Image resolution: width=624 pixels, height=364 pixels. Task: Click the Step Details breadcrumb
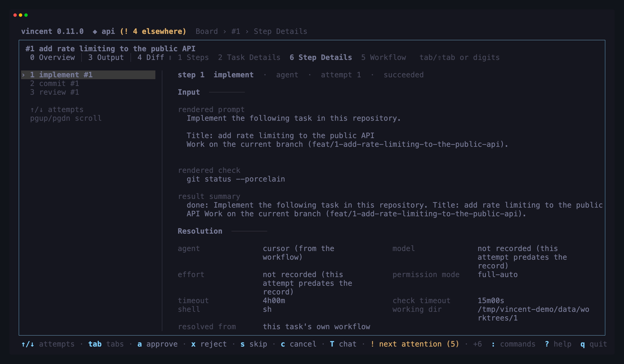[x=281, y=31]
